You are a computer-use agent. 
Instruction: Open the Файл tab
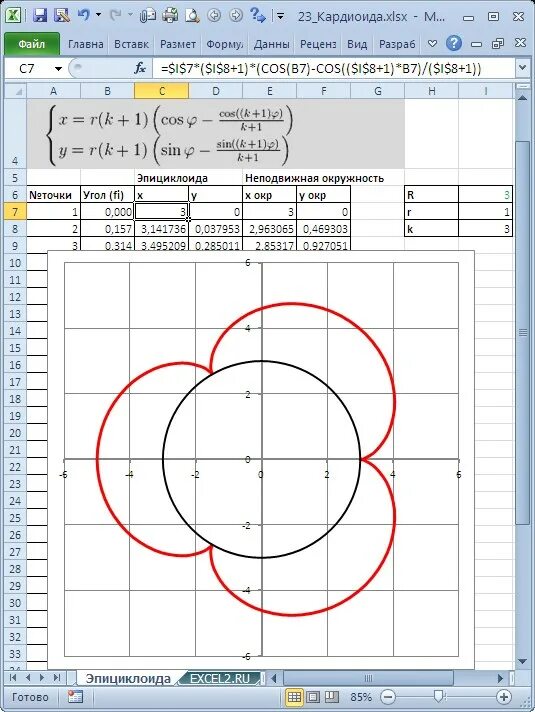coord(32,44)
